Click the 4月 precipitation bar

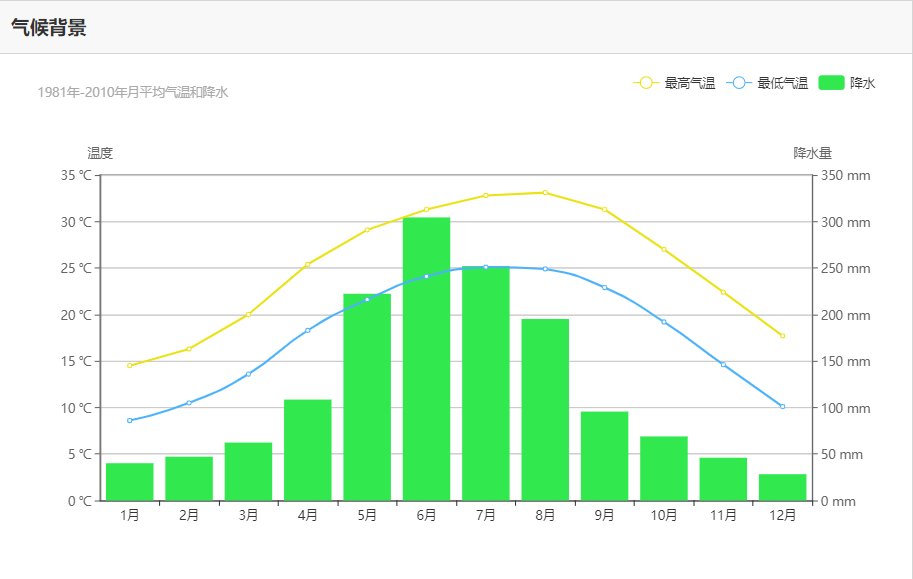[x=307, y=450]
